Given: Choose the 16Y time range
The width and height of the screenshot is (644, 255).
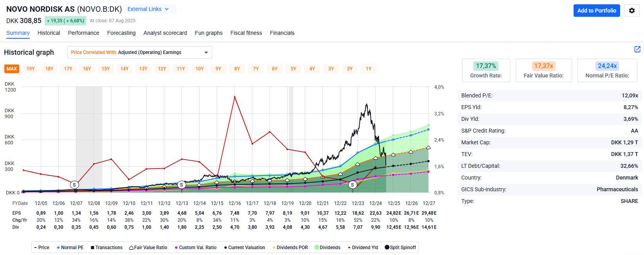Looking at the screenshot, I should [87, 69].
